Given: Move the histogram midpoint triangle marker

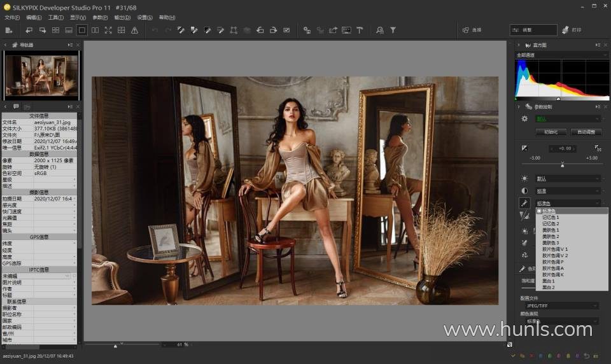Looking at the screenshot, I should pos(558,99).
